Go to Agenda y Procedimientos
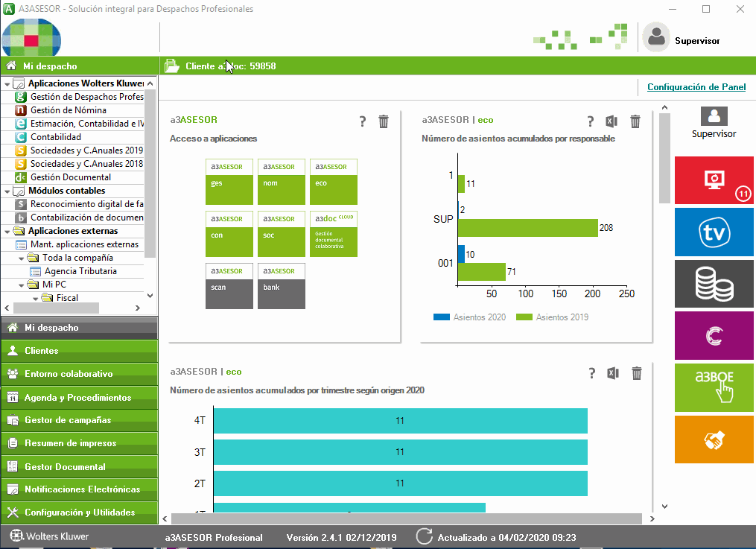The width and height of the screenshot is (756, 549). point(80,397)
